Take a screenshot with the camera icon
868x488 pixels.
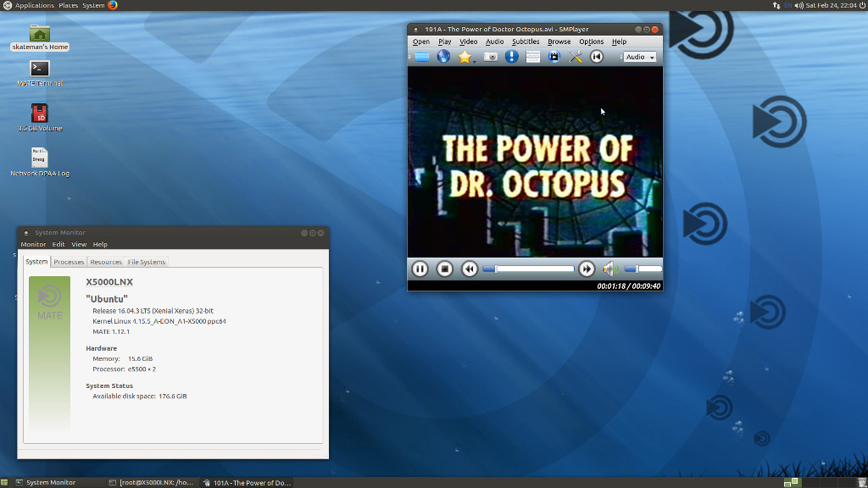coord(490,57)
